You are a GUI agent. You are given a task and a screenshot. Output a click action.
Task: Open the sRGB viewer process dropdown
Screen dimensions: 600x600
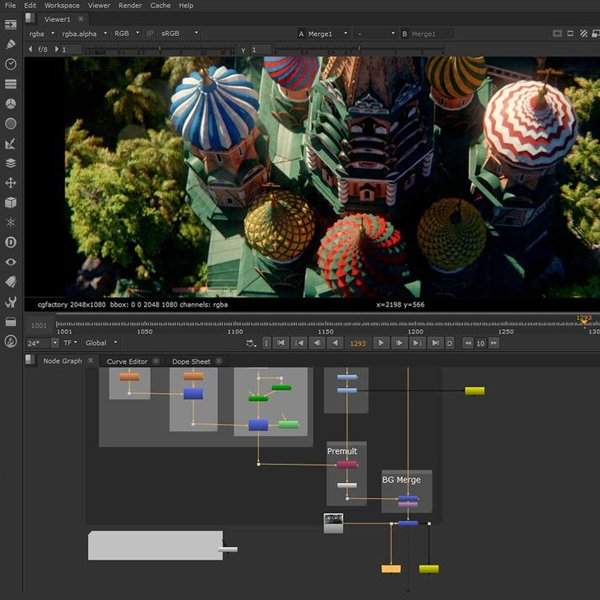tap(179, 34)
